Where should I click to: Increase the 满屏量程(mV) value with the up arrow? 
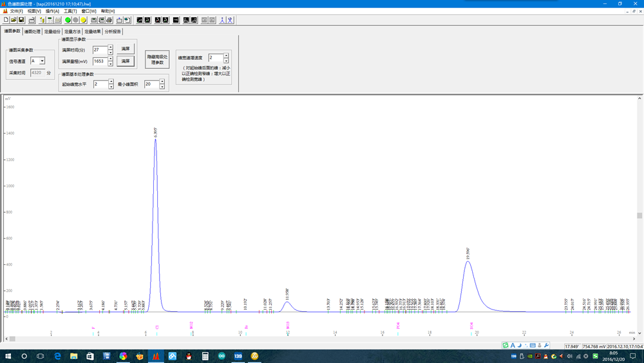click(x=111, y=59)
